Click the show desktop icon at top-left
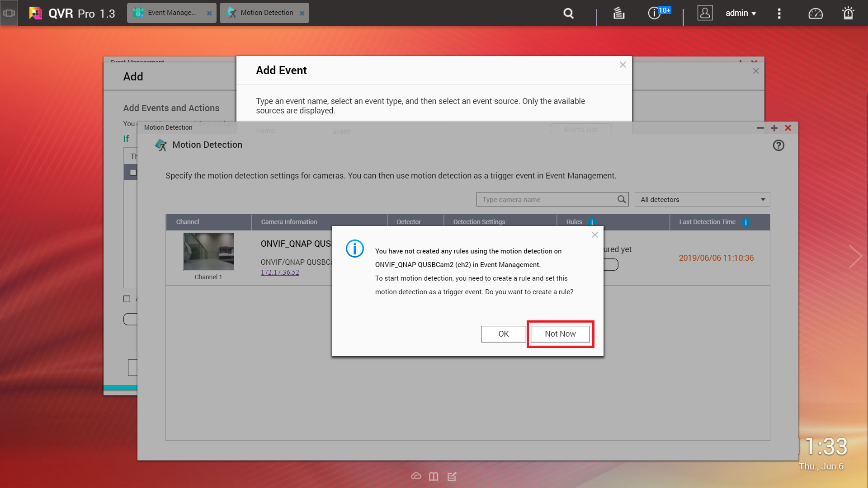The image size is (868, 488). [x=9, y=13]
